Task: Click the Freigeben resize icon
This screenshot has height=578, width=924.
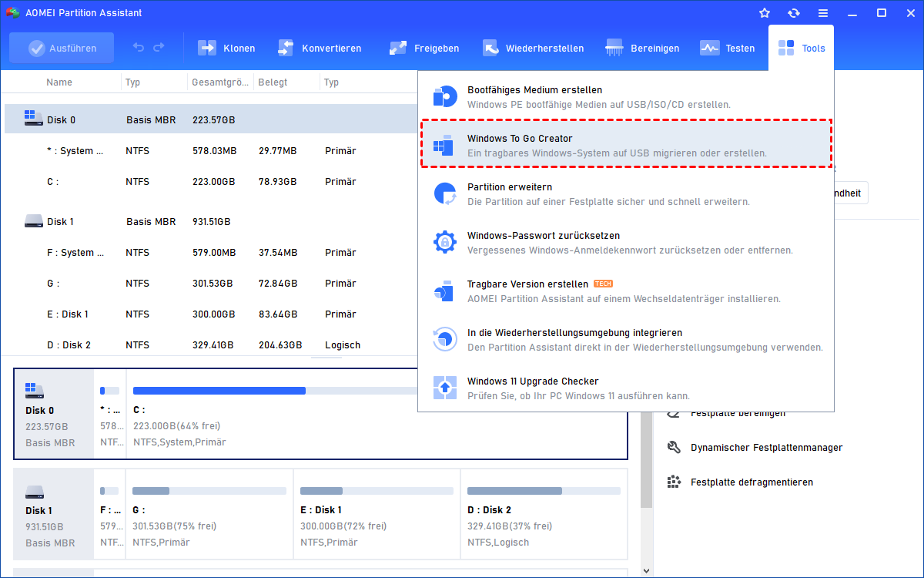Action: click(398, 48)
